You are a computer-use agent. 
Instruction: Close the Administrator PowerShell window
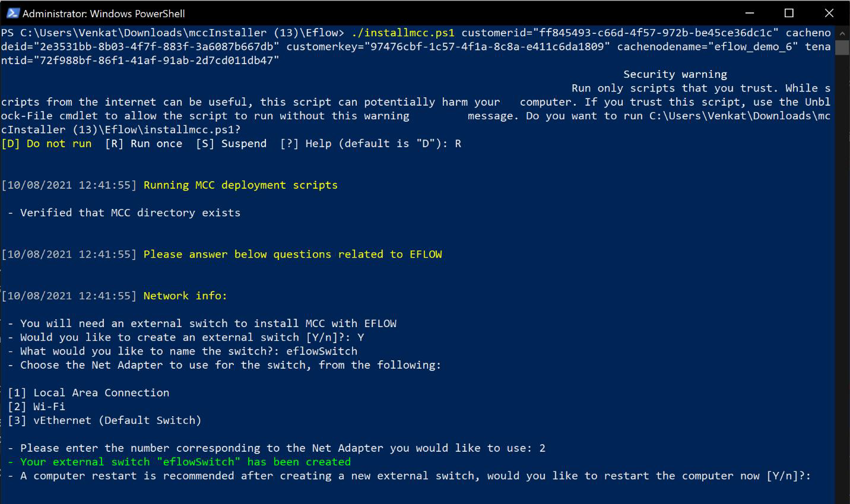[829, 13]
